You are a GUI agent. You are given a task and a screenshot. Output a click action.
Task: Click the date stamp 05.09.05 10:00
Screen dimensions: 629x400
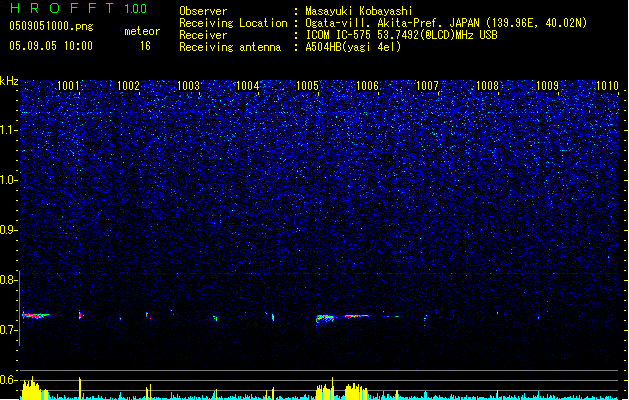point(51,46)
